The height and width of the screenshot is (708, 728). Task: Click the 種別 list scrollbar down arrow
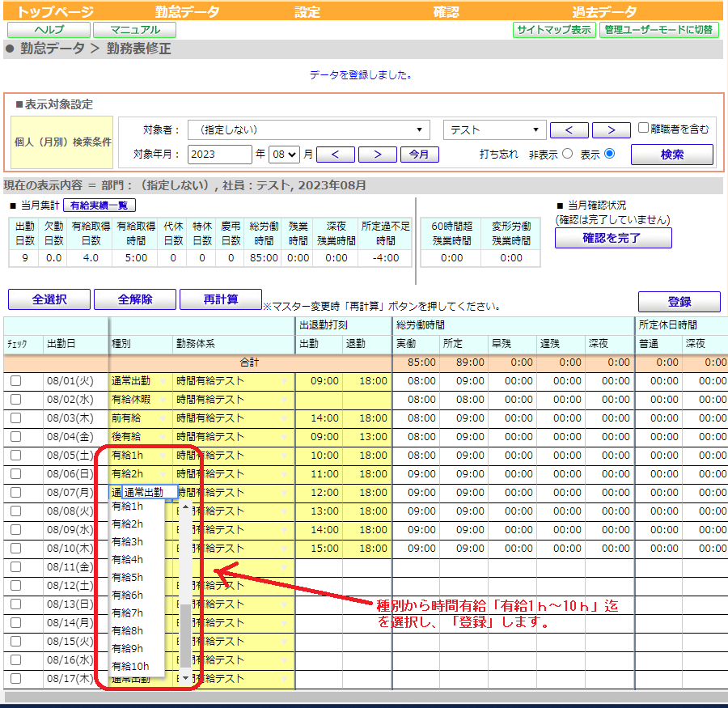[186, 678]
